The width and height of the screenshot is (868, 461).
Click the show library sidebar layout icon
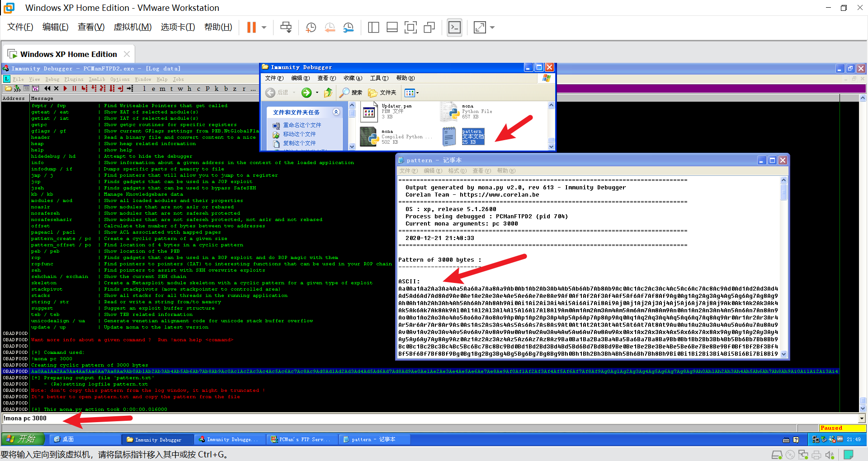[x=373, y=28]
